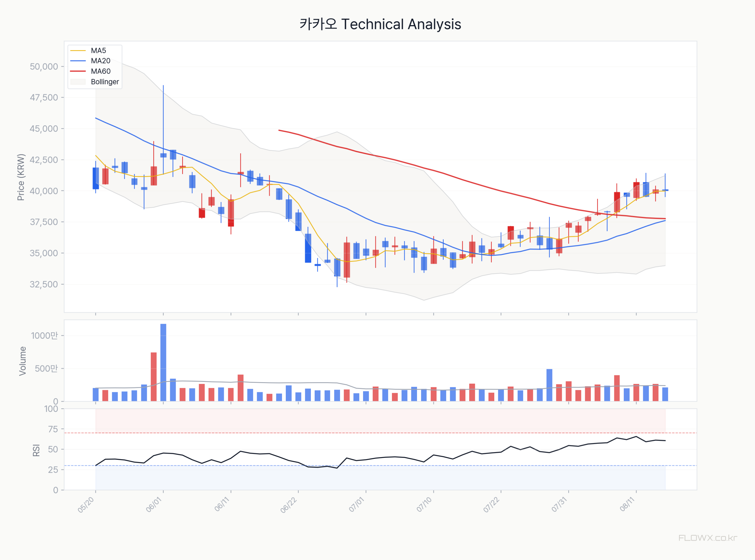Click the "Price (KRW)" axis title
The width and height of the screenshot is (755, 560).
coord(21,177)
